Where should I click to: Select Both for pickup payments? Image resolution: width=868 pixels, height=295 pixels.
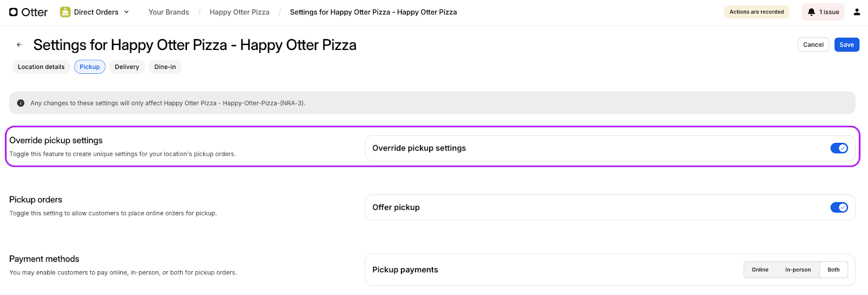pos(833,270)
